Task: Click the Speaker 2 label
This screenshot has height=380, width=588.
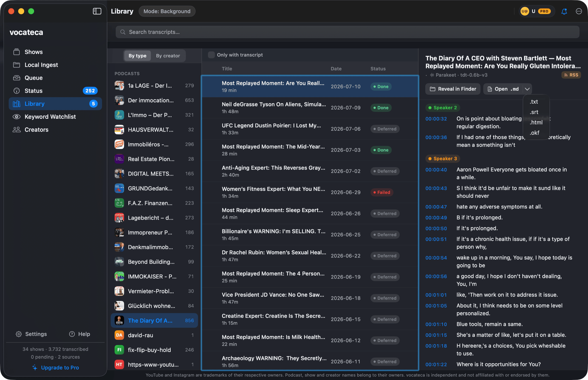Action: pos(443,108)
